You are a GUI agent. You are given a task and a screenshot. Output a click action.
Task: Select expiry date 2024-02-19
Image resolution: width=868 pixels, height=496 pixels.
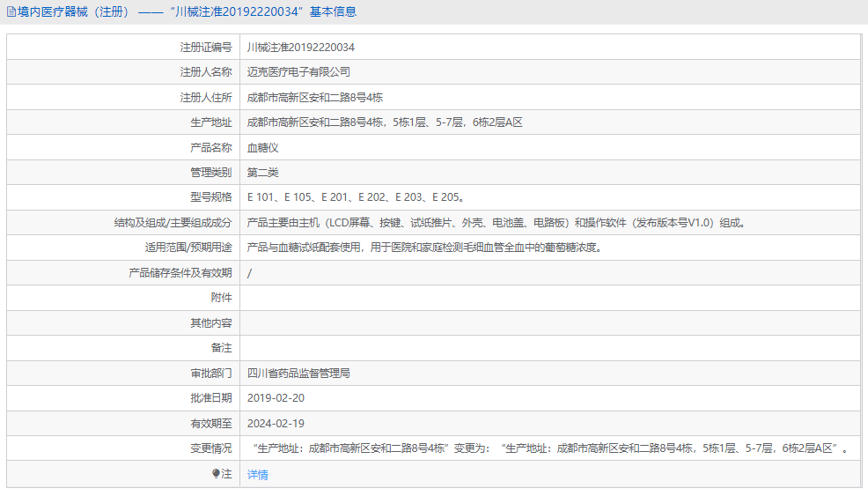coord(276,424)
